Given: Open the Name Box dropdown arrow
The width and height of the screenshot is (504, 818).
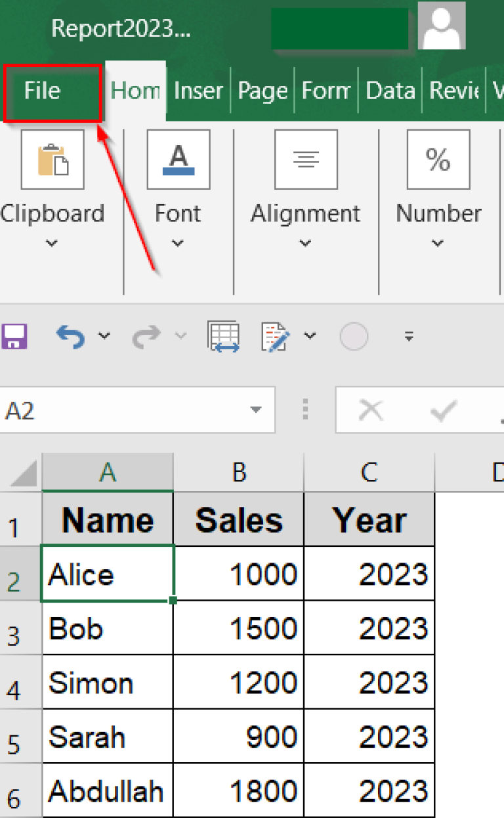Looking at the screenshot, I should click(x=256, y=410).
